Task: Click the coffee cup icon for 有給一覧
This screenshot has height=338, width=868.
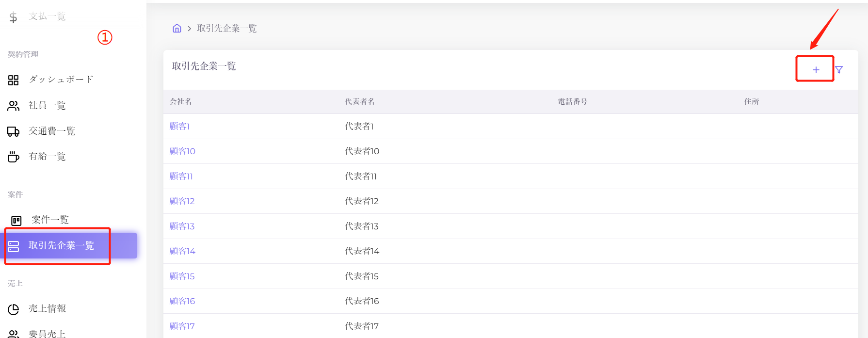Action: coord(14,157)
